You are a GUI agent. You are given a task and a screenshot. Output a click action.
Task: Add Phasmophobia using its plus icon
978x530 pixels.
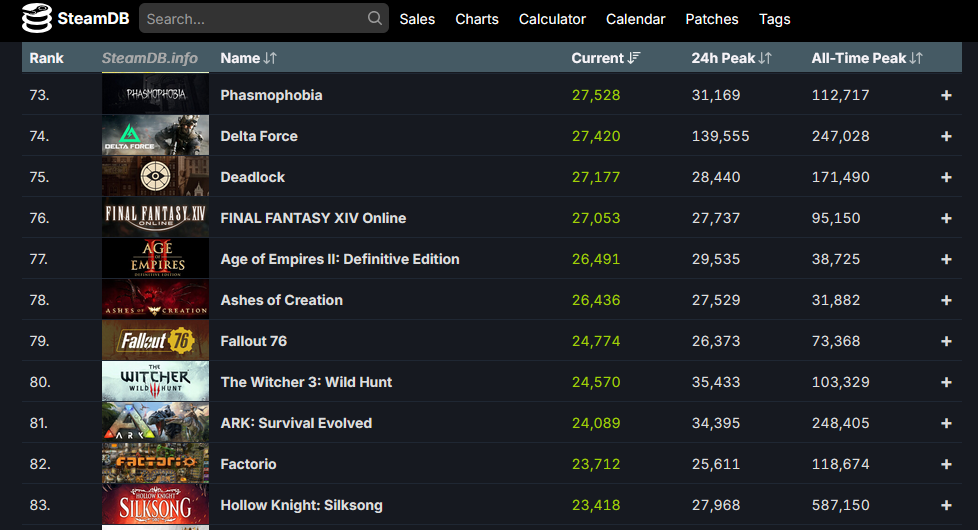[946, 95]
